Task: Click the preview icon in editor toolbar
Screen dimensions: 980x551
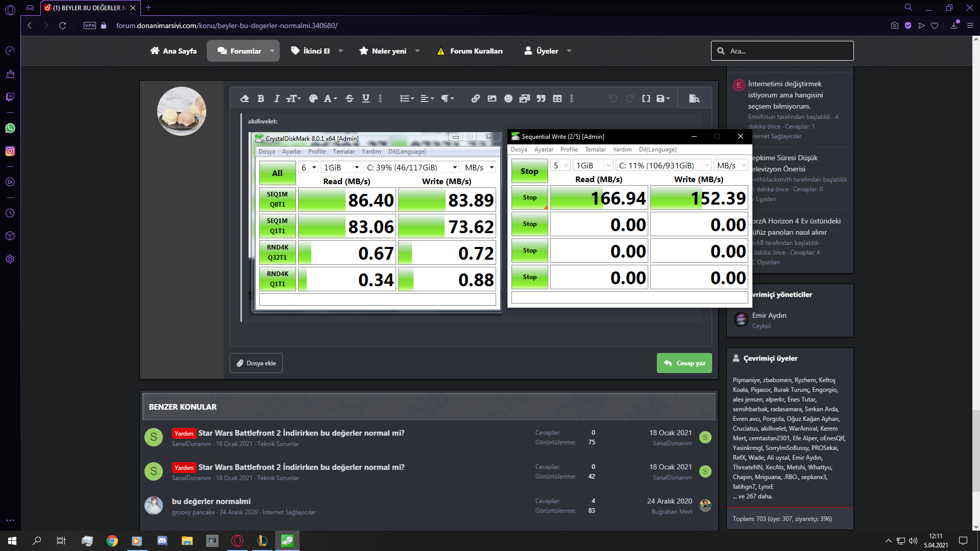Action: [x=694, y=98]
